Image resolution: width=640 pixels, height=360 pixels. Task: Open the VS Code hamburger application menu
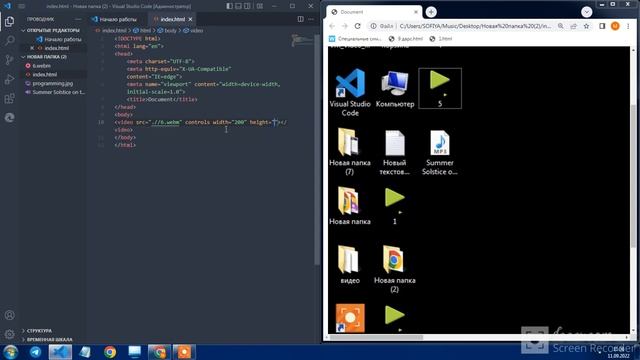(22, 6)
